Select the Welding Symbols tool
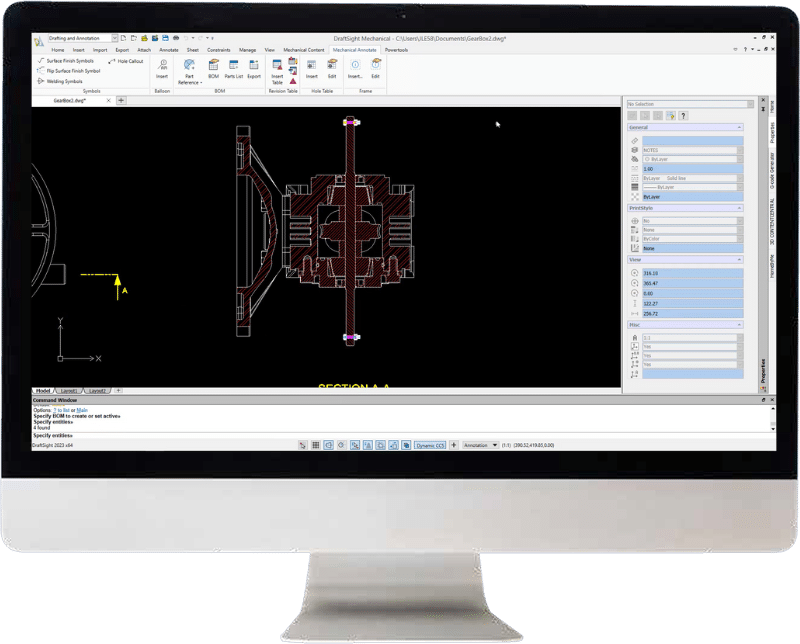The width and height of the screenshot is (800, 644). pyautogui.click(x=60, y=81)
